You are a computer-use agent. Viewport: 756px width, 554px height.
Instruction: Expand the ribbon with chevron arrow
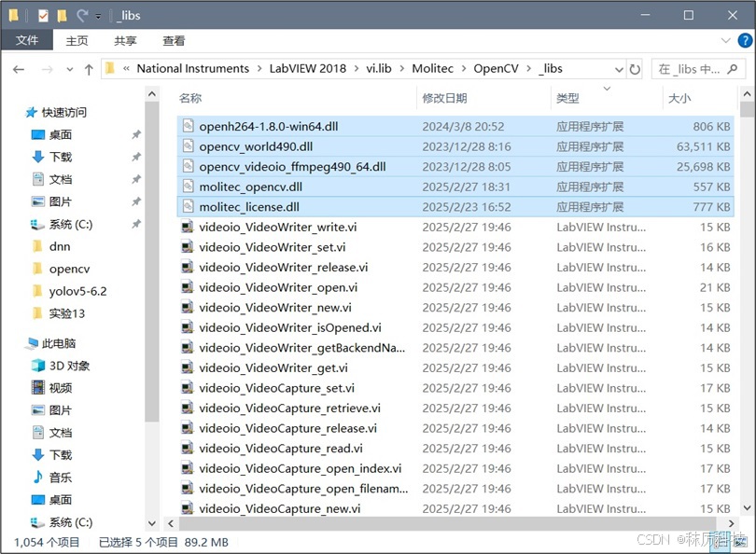pyautogui.click(x=725, y=40)
